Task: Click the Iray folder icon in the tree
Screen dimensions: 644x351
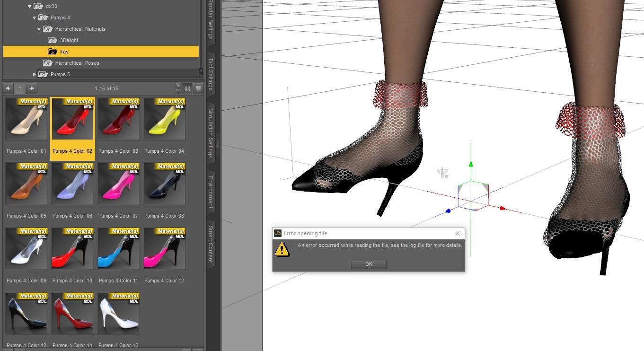Action: 52,51
